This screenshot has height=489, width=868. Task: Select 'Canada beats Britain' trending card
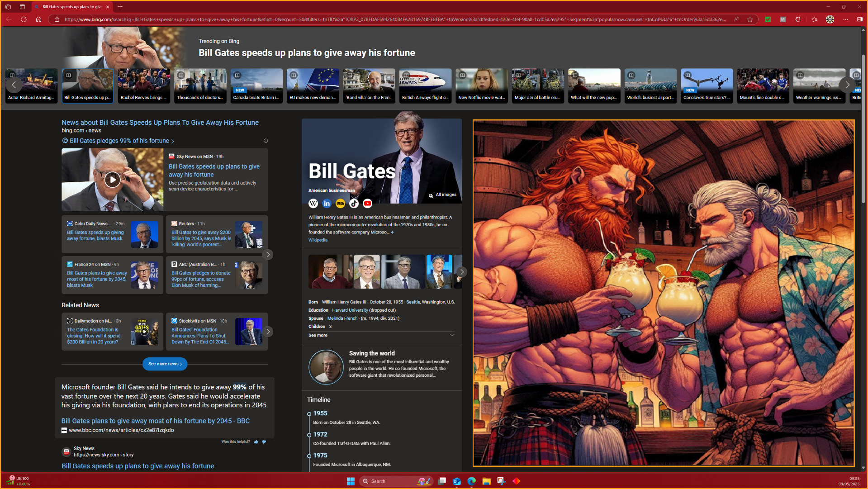point(256,85)
